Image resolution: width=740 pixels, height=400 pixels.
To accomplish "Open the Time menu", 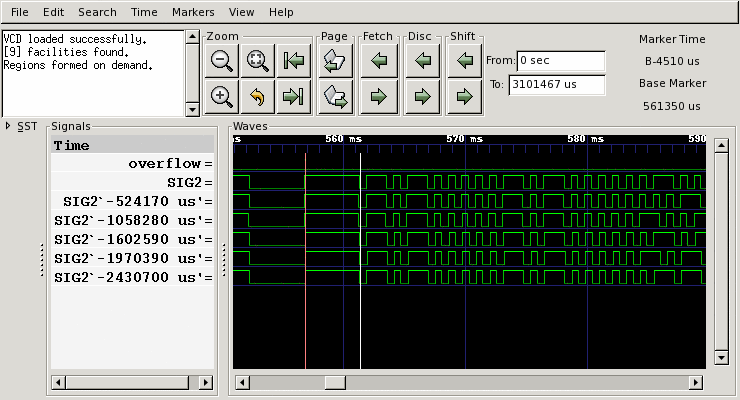I will click(144, 12).
